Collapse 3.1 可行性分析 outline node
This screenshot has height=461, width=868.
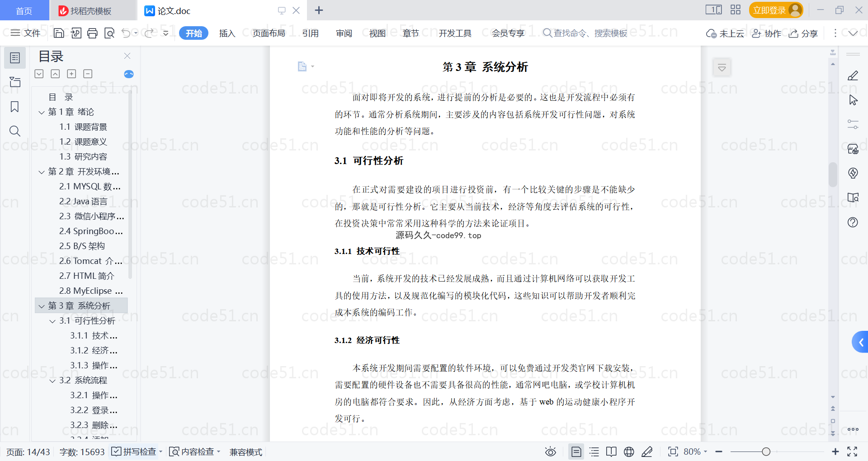[x=52, y=321]
